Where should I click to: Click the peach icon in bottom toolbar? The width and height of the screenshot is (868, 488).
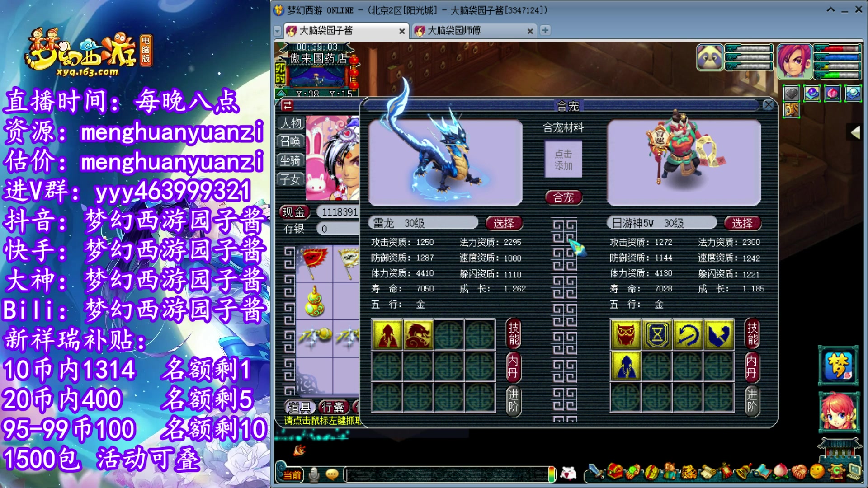pyautogui.click(x=780, y=472)
